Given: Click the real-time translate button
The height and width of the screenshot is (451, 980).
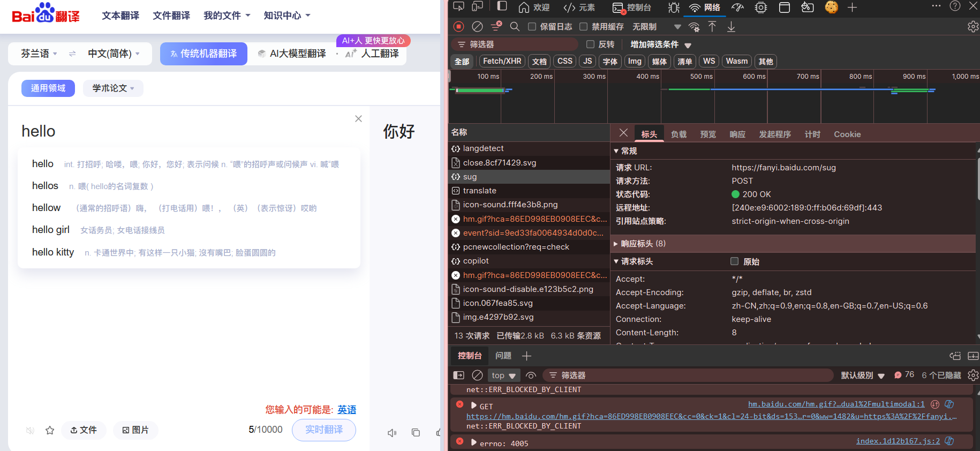Looking at the screenshot, I should coord(323,430).
